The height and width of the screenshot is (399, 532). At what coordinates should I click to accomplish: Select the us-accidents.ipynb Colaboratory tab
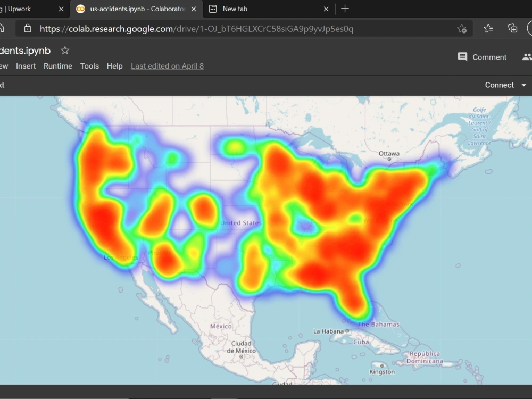coord(137,9)
